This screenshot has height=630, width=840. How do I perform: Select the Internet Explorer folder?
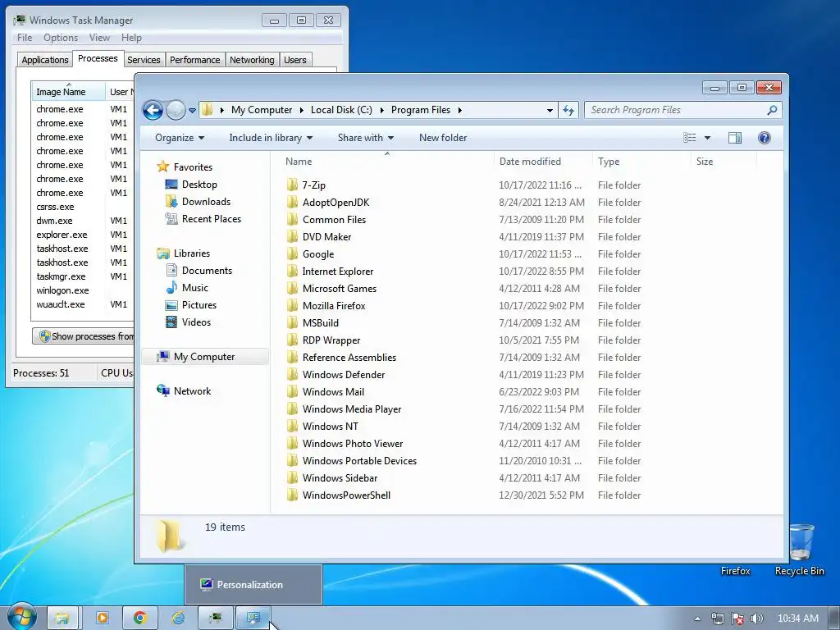coord(337,271)
